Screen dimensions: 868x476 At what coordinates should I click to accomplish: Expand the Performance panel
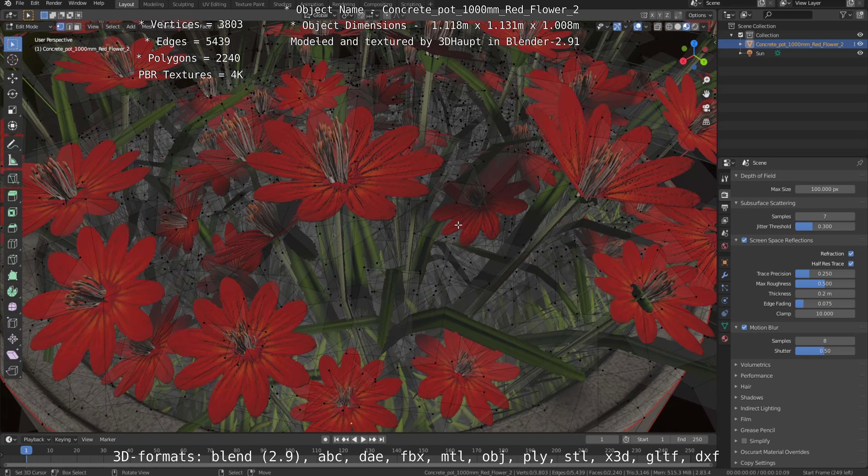tap(756, 376)
